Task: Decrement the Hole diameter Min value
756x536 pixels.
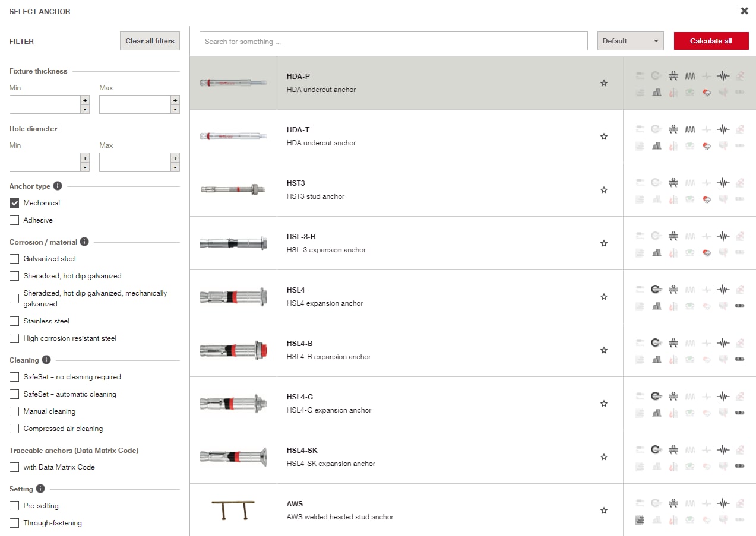Action: coord(84,166)
